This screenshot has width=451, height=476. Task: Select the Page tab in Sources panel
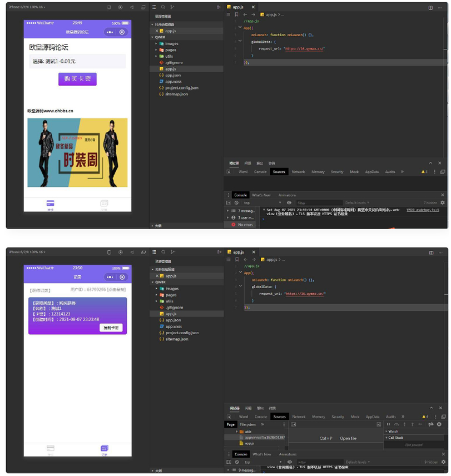231,424
